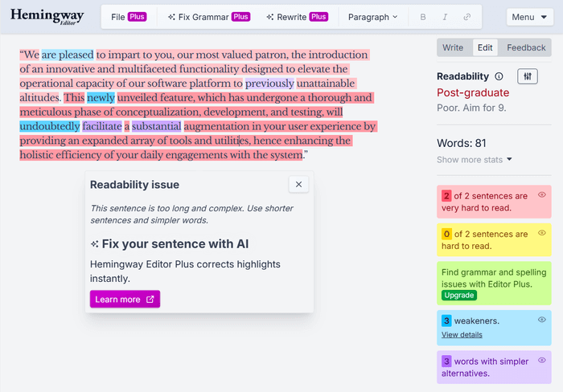The height and width of the screenshot is (392, 563).
Task: Click the green Upgrade button
Action: click(x=459, y=295)
